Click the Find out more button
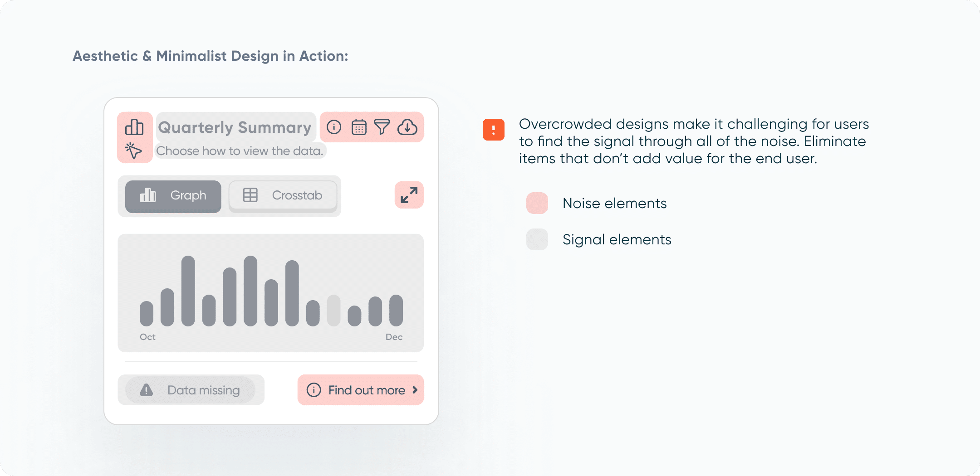 click(x=361, y=390)
